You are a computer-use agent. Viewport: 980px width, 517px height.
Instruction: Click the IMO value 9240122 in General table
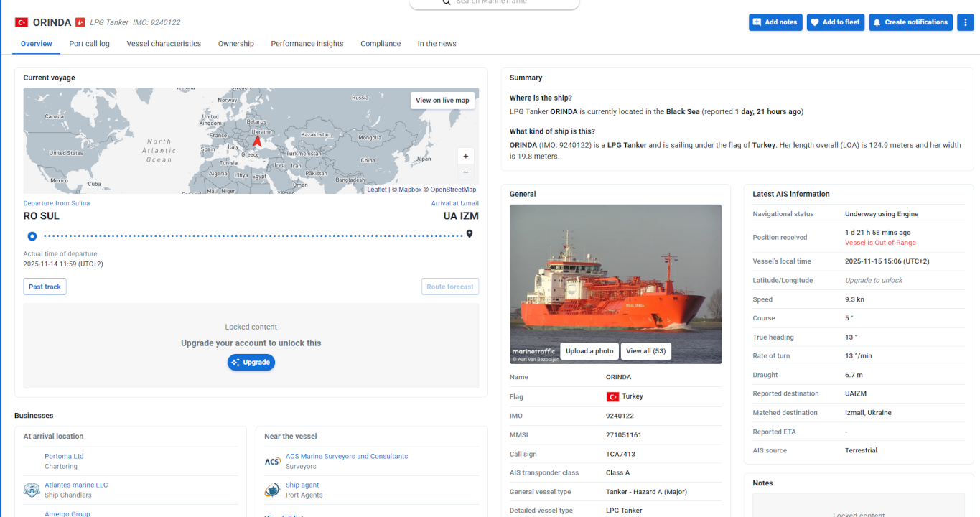point(620,416)
